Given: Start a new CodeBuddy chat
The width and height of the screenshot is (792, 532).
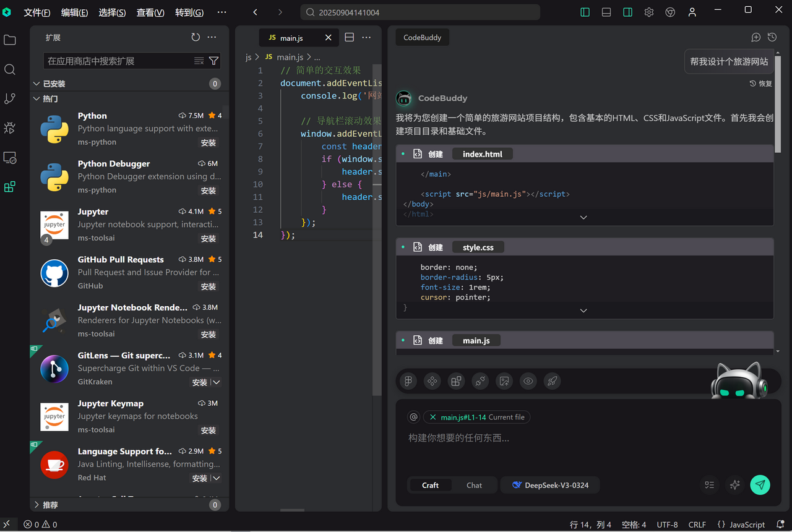Looking at the screenshot, I should [x=755, y=37].
